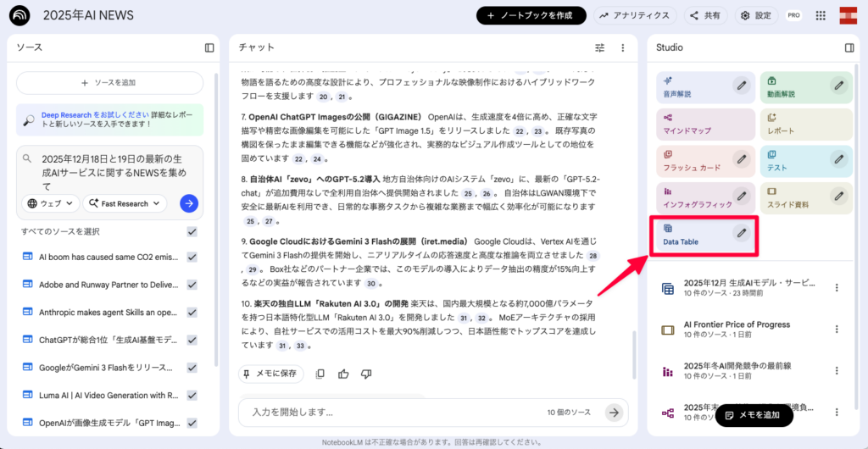Create フラッシュ カード

pos(706,160)
